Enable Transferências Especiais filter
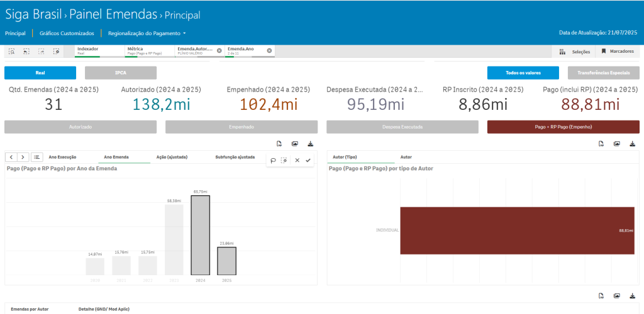The height and width of the screenshot is (314, 644). tap(603, 73)
